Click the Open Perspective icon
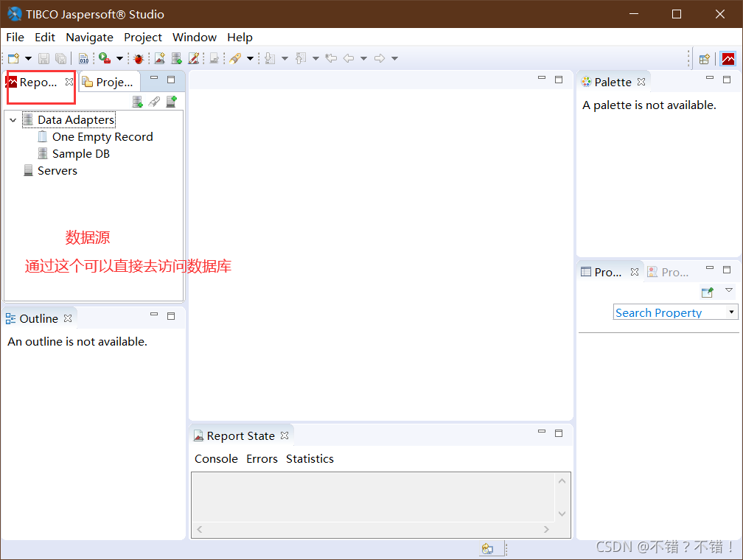Screen dimensions: 743x560 pyautogui.click(x=705, y=59)
